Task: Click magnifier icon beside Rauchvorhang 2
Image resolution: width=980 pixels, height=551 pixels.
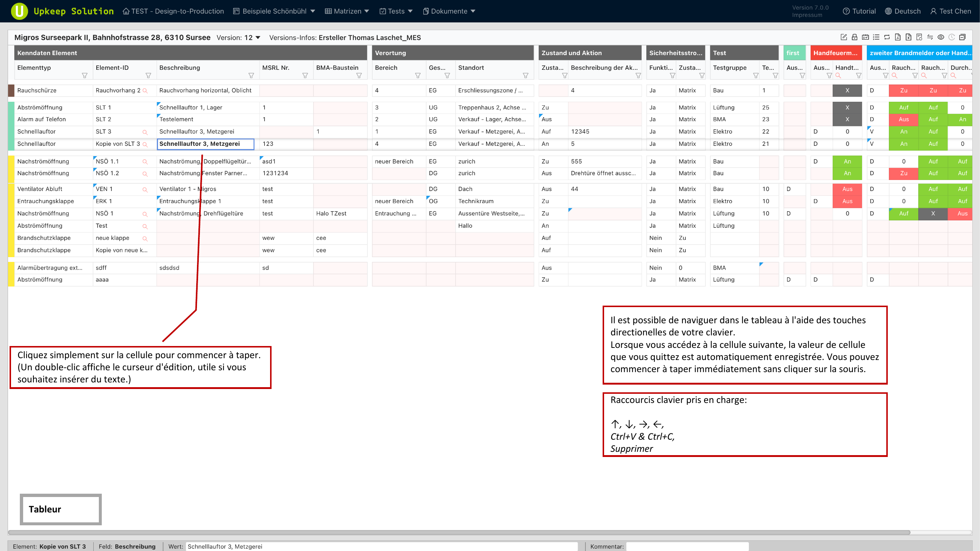Action: (x=145, y=90)
